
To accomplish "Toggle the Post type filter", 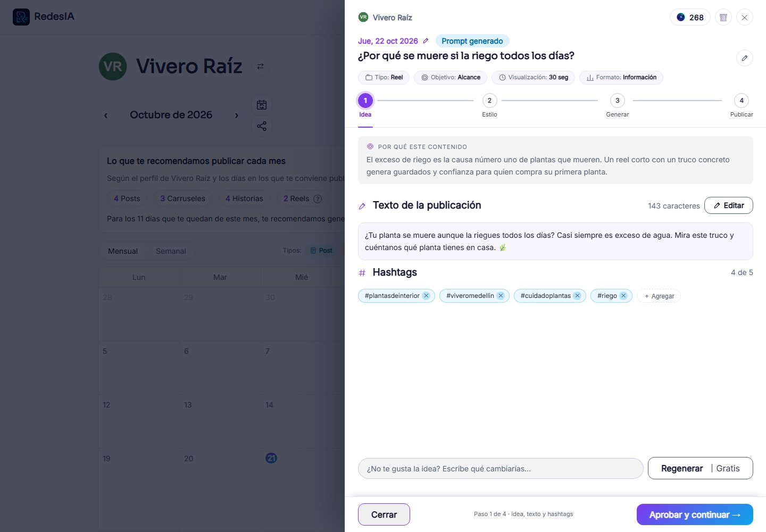I will pyautogui.click(x=321, y=251).
